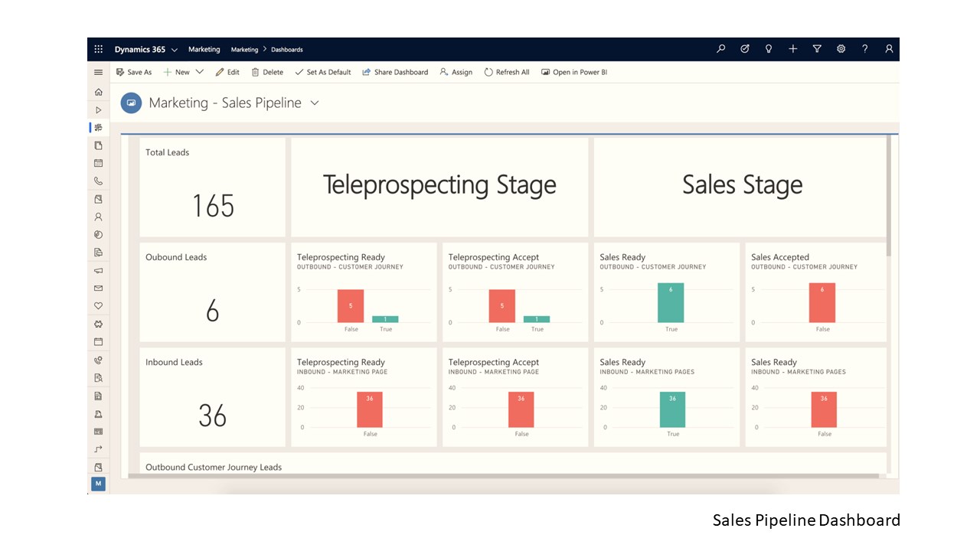Open the Marketing - Sales Pipeline dashboard selector

(x=315, y=103)
